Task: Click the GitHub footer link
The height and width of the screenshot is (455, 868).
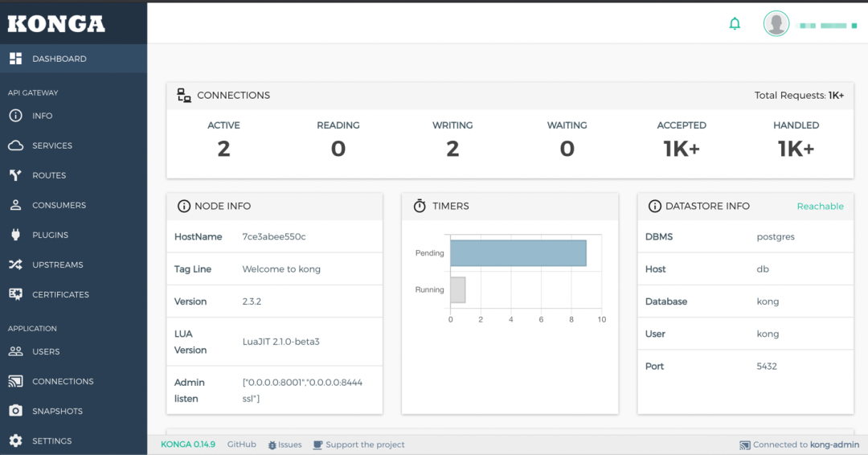Action: [x=241, y=445]
